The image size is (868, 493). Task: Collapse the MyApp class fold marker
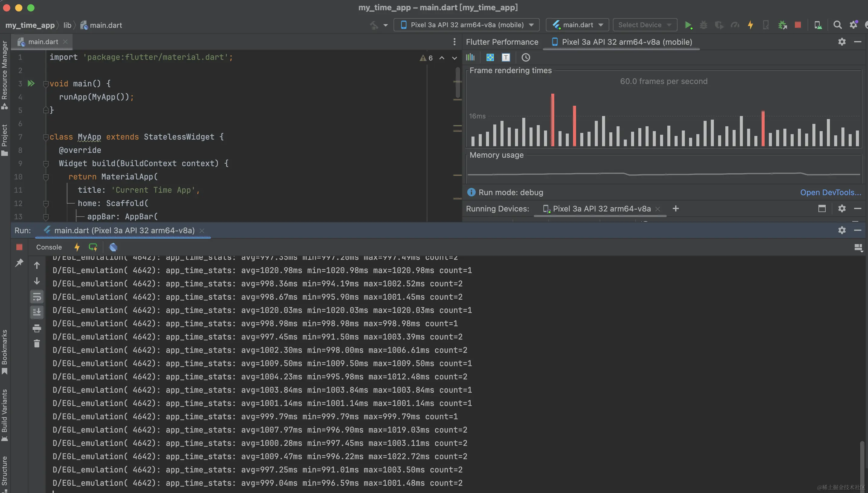point(46,137)
